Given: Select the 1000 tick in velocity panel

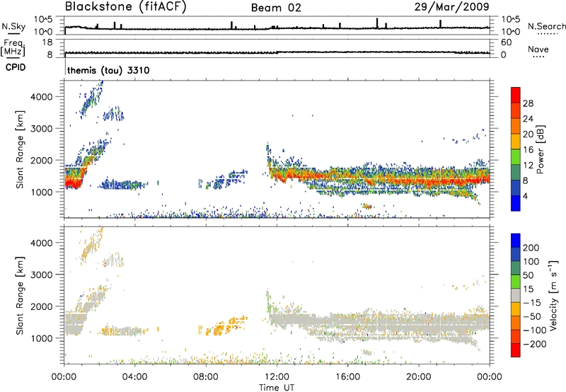Looking at the screenshot, I should (42, 338).
